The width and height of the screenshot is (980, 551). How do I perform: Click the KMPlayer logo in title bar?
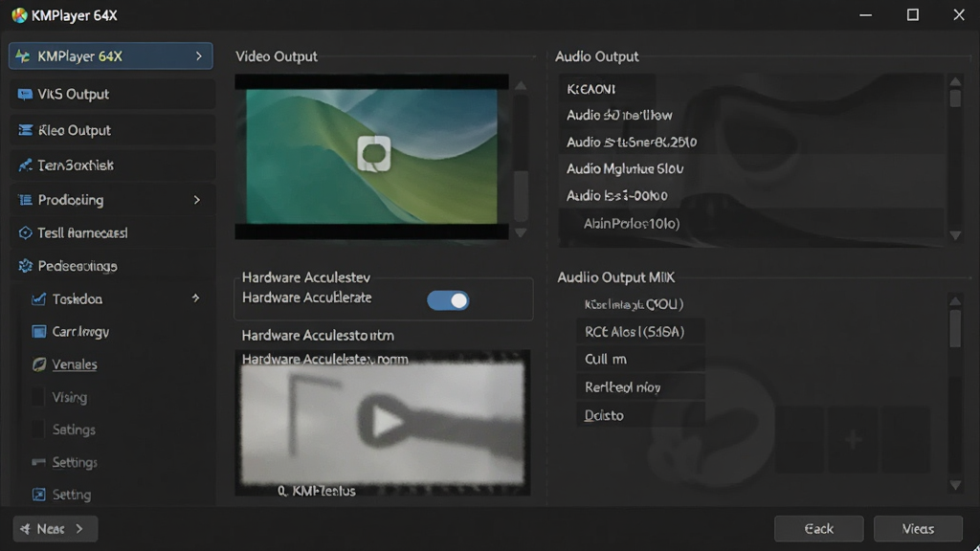coord(19,15)
